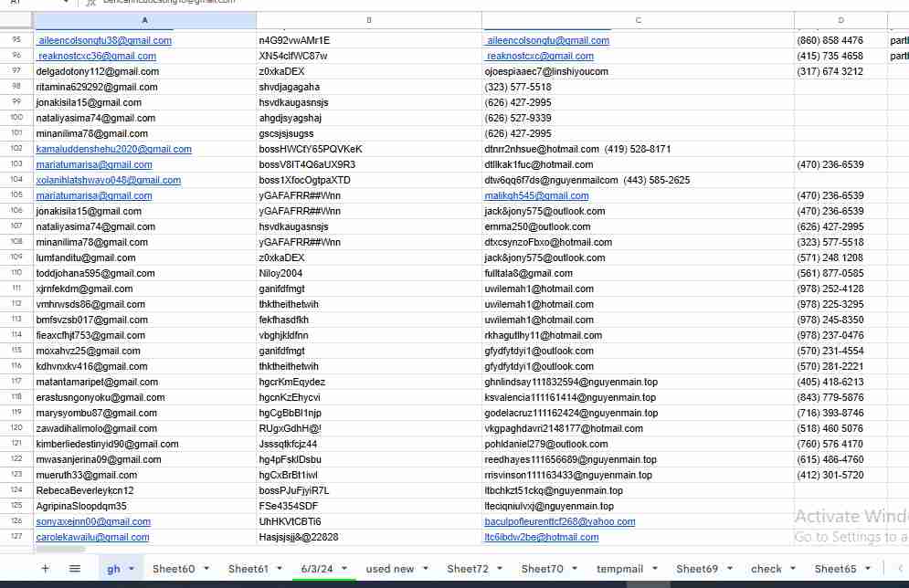The width and height of the screenshot is (909, 588).
Task: Open the aileencolsongtu38@gmail.com link
Action: [105, 40]
